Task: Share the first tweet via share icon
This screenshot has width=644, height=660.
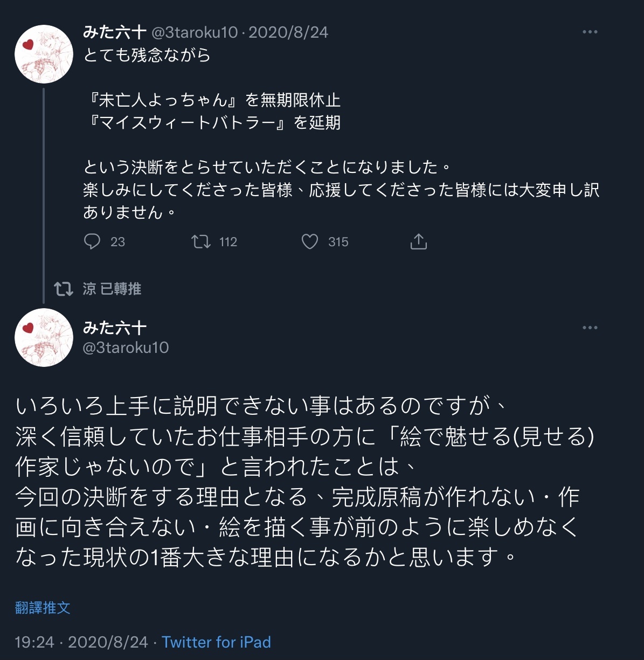Action: 418,241
